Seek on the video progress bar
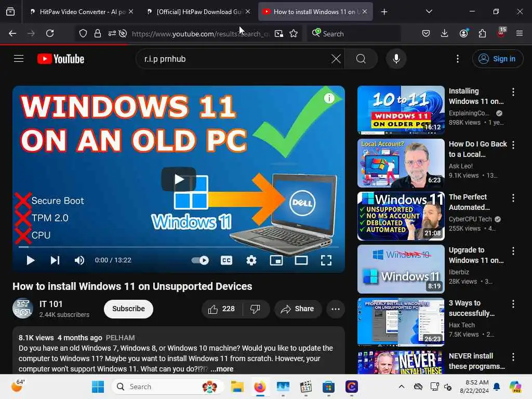Viewport: 532px width, 399px height. click(x=179, y=247)
